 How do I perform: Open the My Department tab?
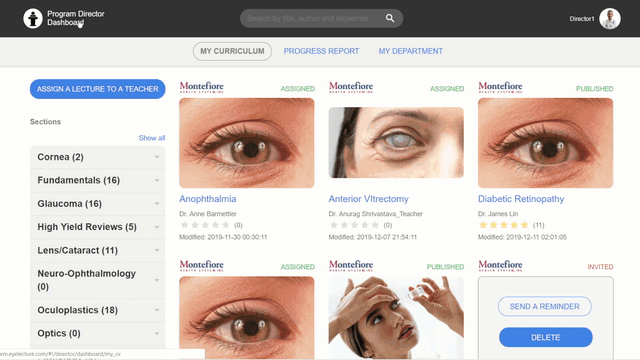tap(410, 51)
